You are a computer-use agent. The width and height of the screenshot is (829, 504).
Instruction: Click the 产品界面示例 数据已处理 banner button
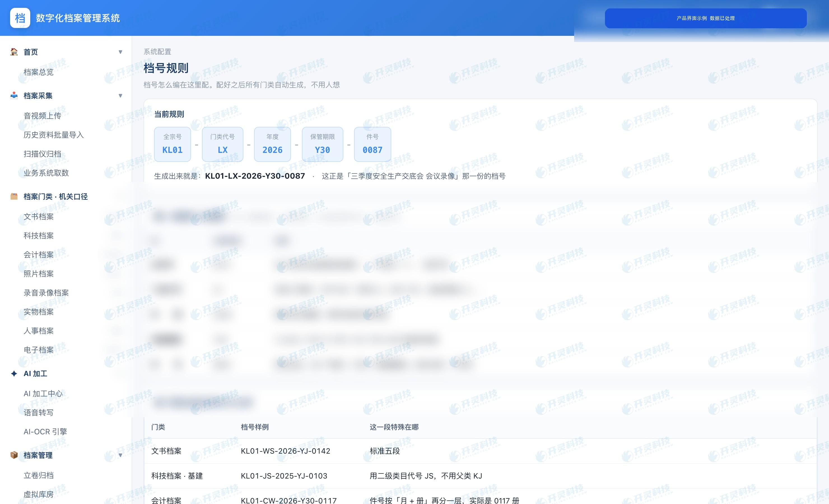click(705, 18)
